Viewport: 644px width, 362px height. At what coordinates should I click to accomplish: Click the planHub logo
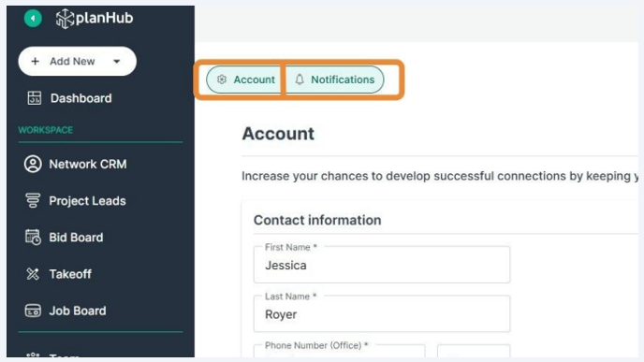(x=95, y=19)
